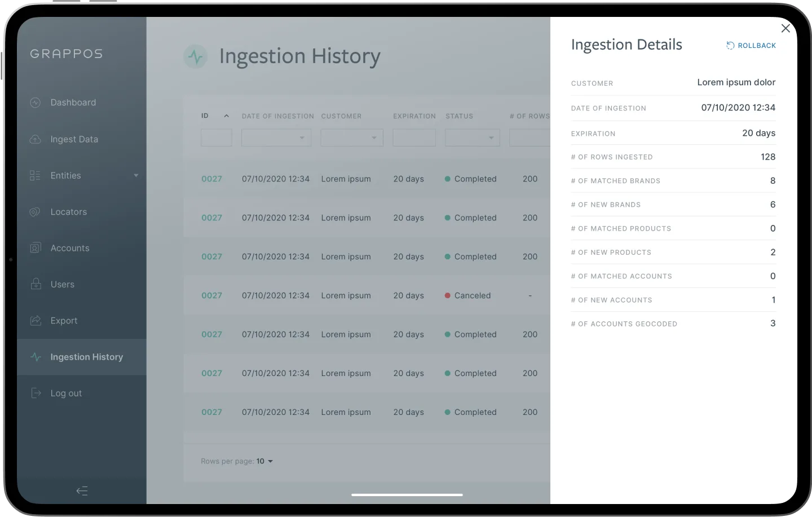This screenshot has height=517, width=812.
Task: Navigate to Accounts
Action: (x=70, y=248)
